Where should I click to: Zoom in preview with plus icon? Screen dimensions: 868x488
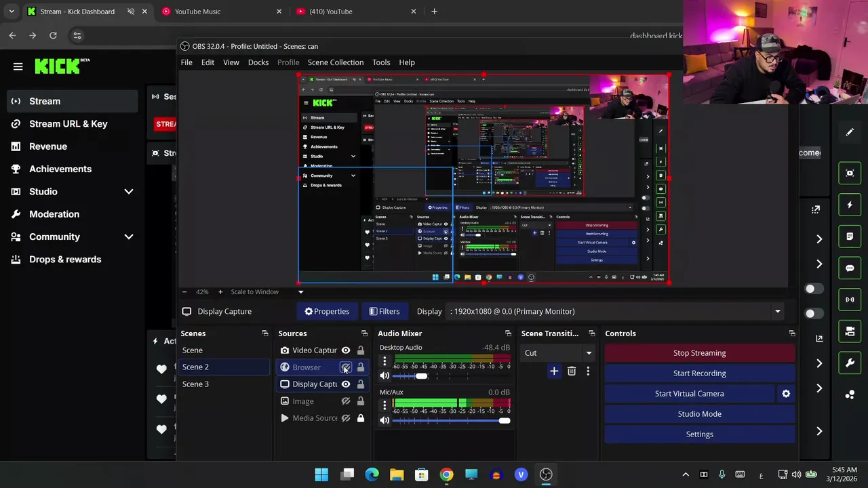(x=220, y=292)
